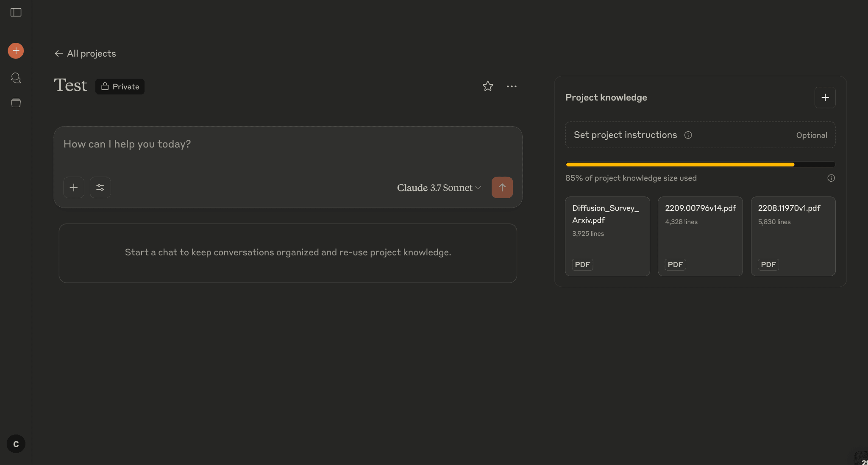868x465 pixels.
Task: Click the attachment plus button in composer
Action: (74, 188)
